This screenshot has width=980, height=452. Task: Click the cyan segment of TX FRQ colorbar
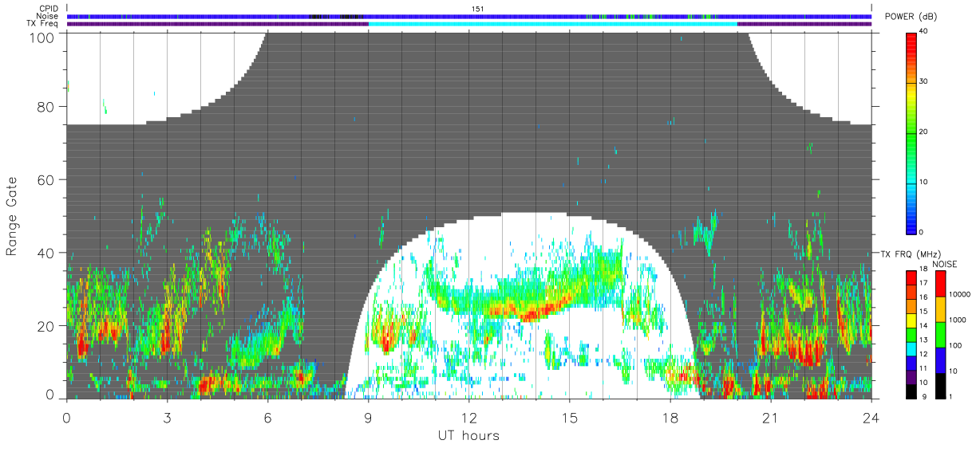[x=911, y=351]
